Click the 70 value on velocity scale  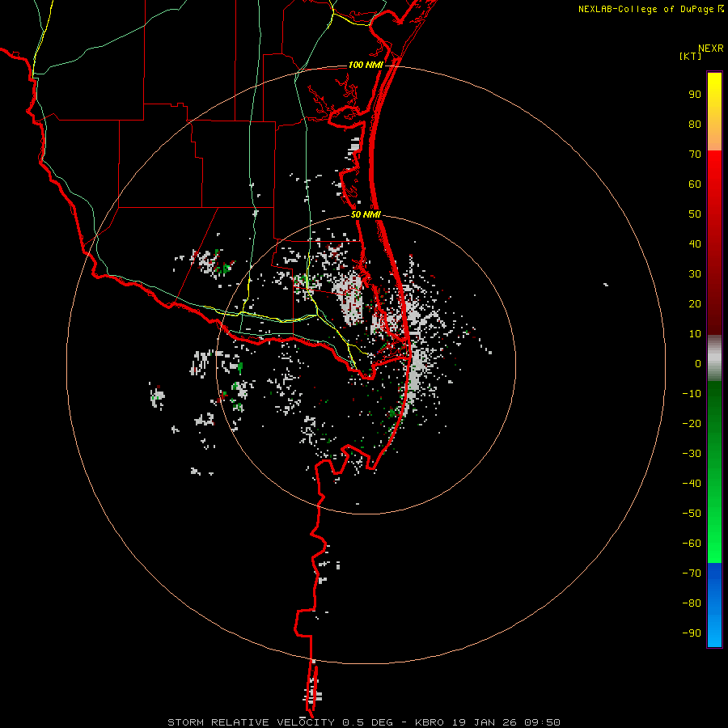[695, 154]
